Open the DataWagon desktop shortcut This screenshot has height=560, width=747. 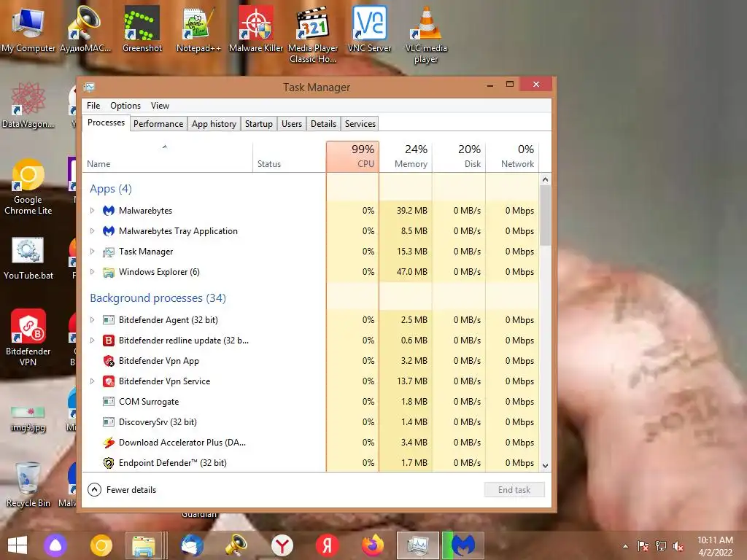point(28,106)
